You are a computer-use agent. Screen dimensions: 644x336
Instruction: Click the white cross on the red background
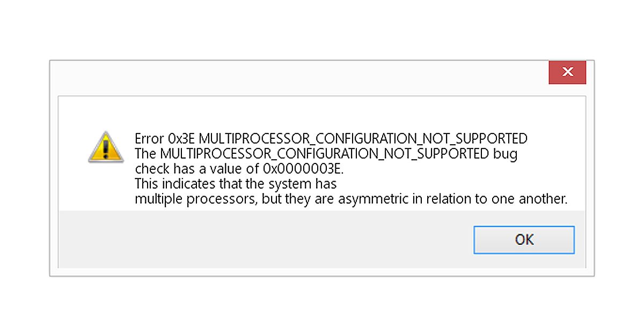(567, 72)
